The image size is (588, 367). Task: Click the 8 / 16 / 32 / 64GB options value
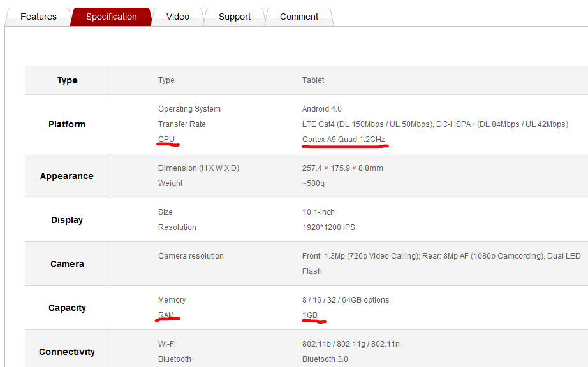[346, 300]
